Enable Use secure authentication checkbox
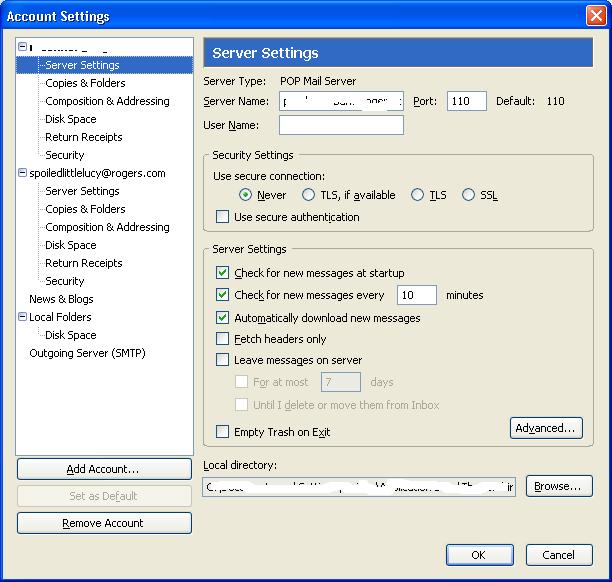The height and width of the screenshot is (582, 612). (x=223, y=217)
